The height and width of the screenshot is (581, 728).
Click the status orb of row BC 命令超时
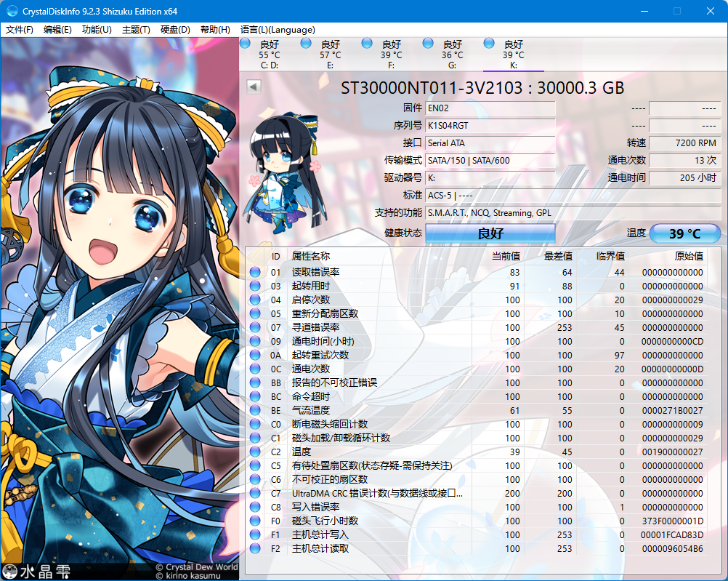tap(255, 396)
